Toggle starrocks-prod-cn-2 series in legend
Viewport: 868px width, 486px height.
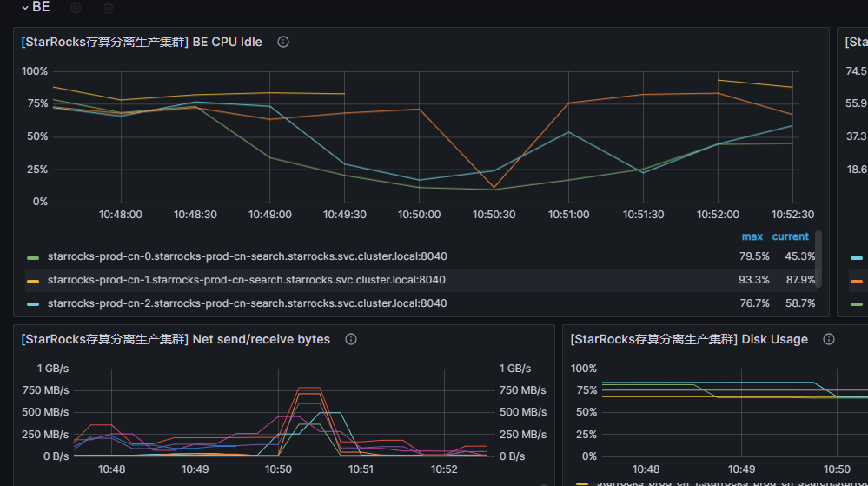246,303
